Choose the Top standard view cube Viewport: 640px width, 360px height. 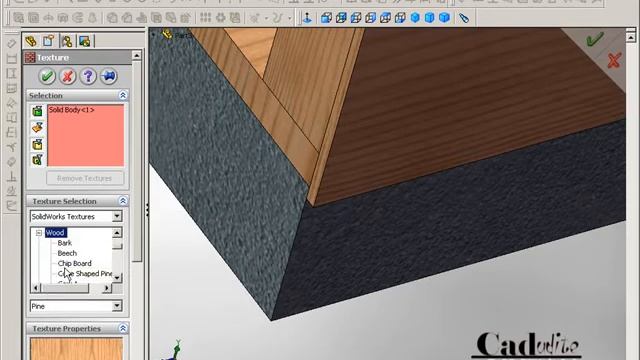pyautogui.click(x=385, y=18)
